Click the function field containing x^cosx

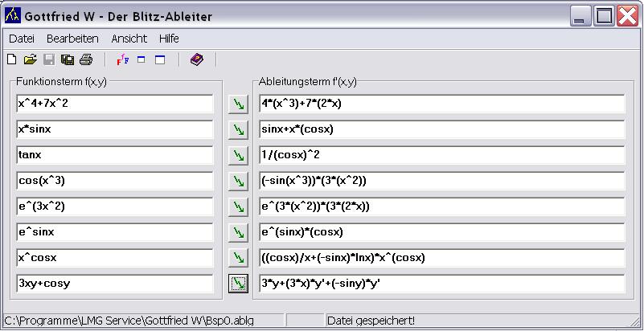tap(114, 258)
